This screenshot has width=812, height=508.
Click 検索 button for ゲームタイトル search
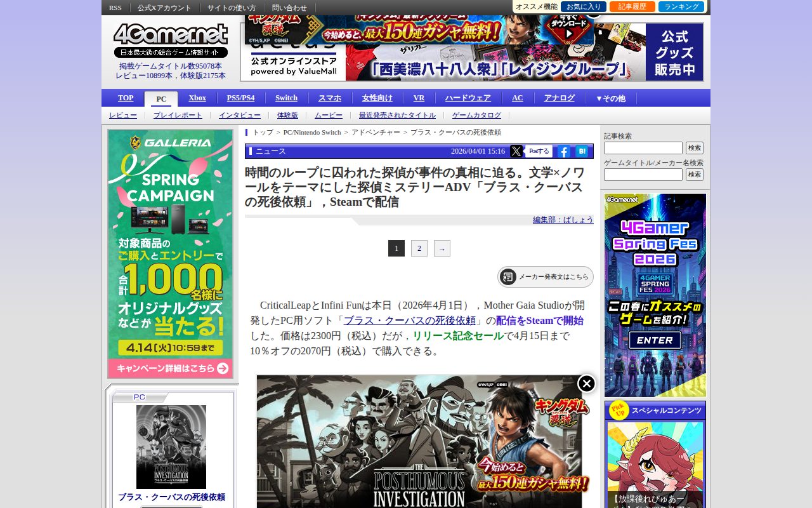click(x=695, y=175)
